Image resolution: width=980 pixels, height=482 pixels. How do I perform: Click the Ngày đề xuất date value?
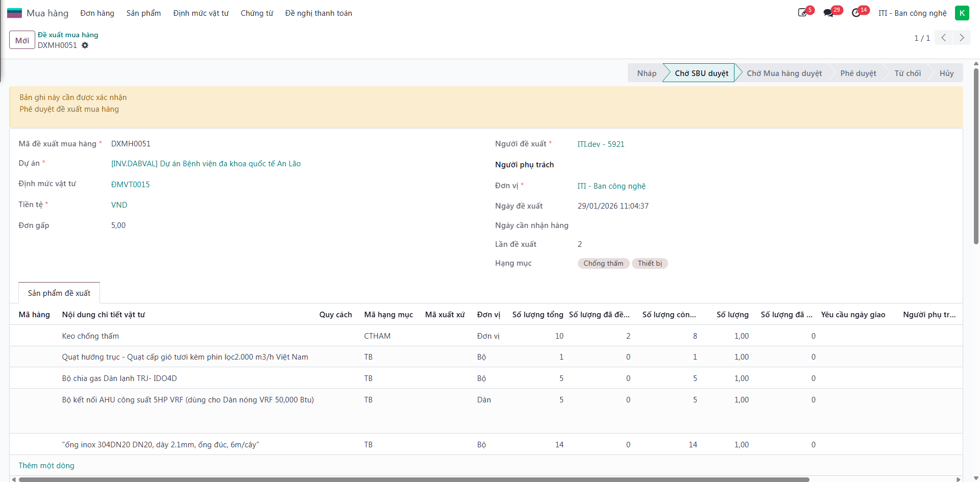coord(613,206)
